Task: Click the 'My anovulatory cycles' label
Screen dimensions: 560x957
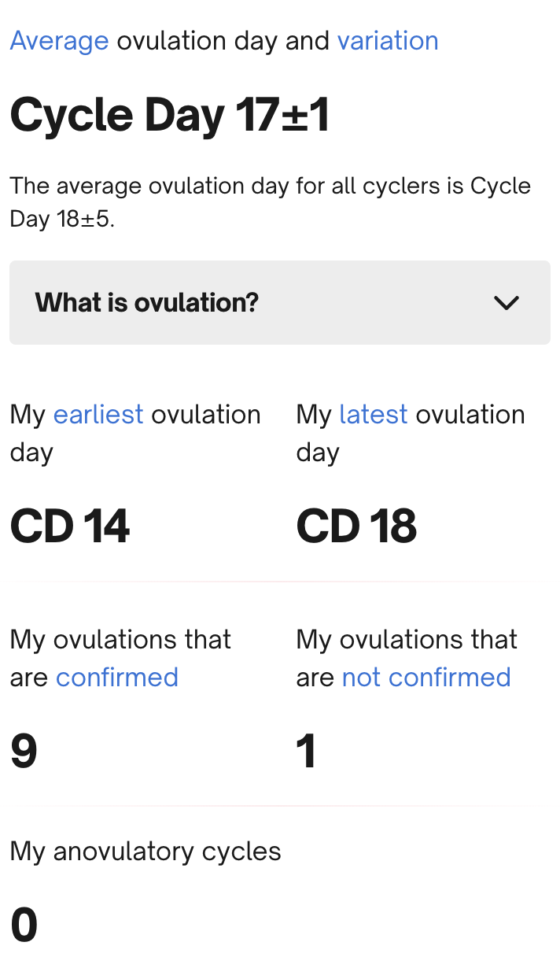Action: coord(146,852)
